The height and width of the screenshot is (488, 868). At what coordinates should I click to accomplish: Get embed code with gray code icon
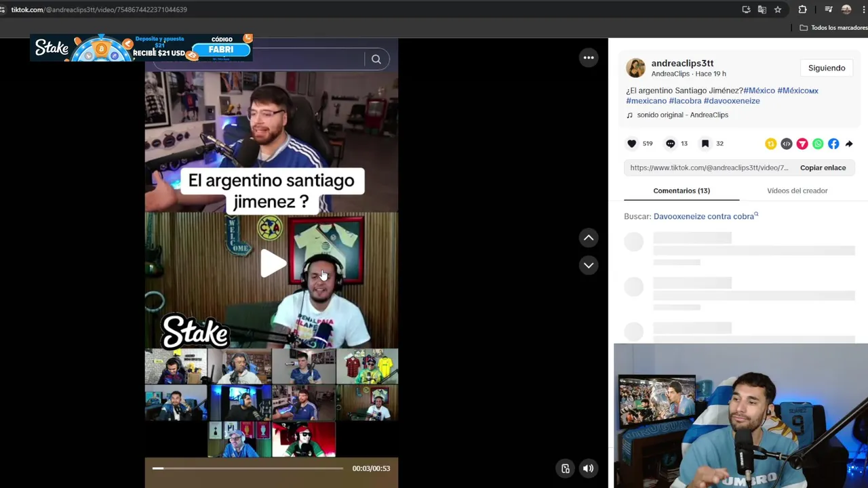click(787, 144)
